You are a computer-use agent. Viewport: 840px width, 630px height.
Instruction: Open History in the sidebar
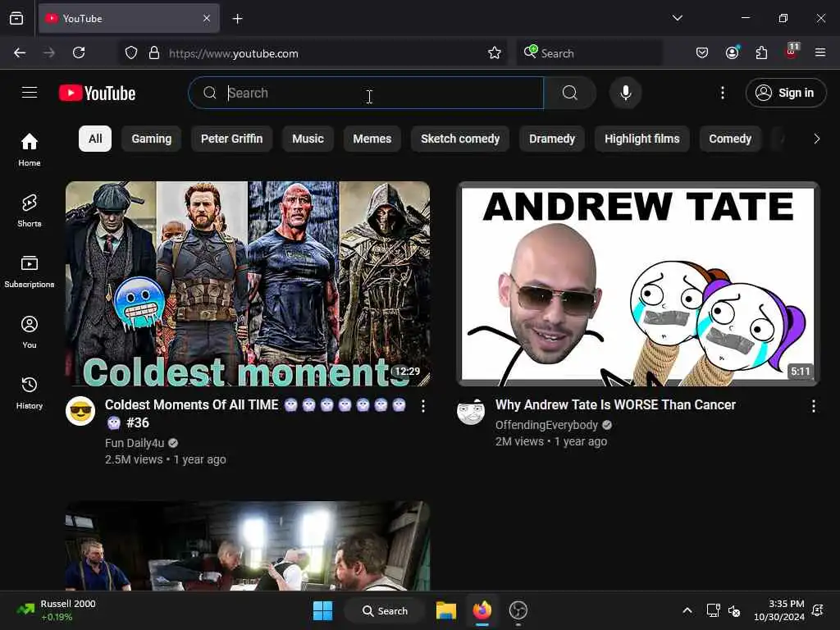tap(30, 393)
